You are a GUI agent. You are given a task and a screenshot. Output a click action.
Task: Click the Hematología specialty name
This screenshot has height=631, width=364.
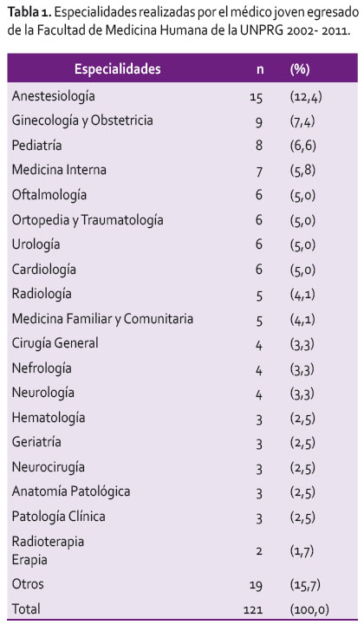49,418
